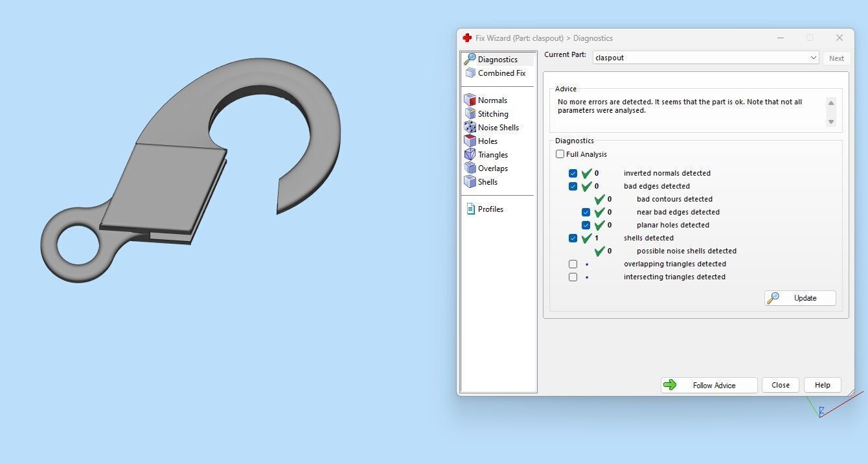Click the Follow Advice button
Screen dimensions: 868x464
(709, 385)
